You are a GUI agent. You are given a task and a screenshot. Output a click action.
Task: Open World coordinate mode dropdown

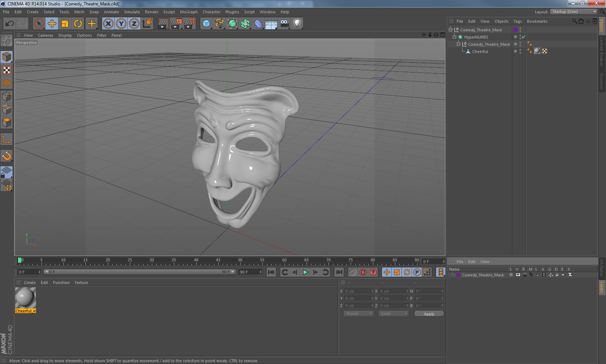[358, 314]
